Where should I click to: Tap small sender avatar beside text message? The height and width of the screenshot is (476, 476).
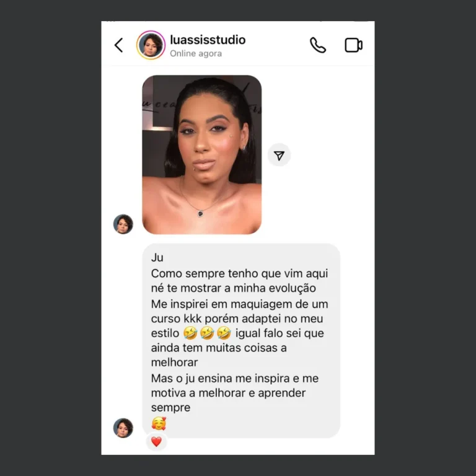(x=123, y=428)
